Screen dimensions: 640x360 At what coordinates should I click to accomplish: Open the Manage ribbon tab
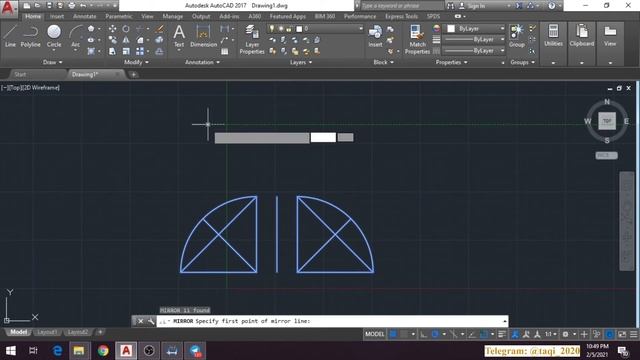173,16
